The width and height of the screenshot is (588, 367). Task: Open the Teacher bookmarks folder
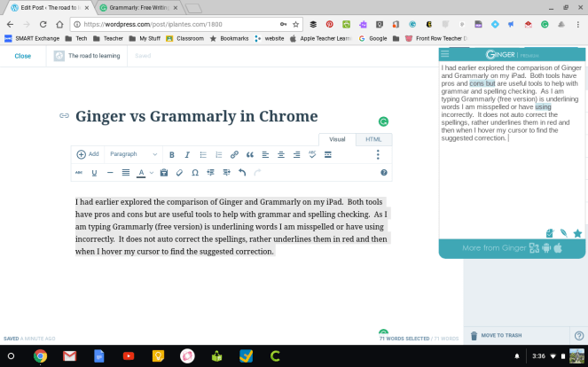pyautogui.click(x=108, y=38)
